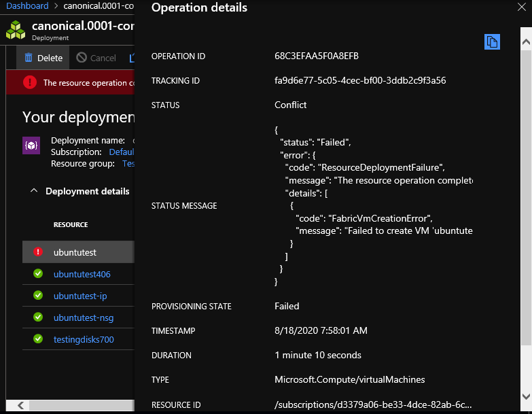This screenshot has height=414, width=532.
Task: Click the Cancel deployment button
Action: pyautogui.click(x=96, y=58)
